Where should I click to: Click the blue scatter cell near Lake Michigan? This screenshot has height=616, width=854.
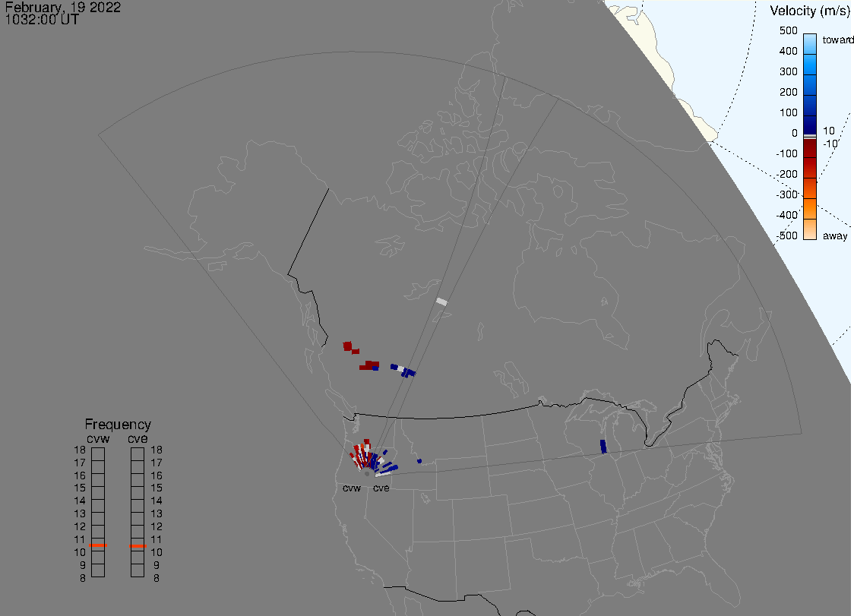point(603,446)
